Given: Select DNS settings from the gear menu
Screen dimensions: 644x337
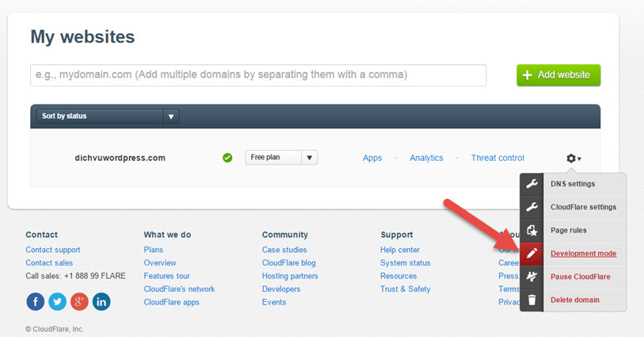Looking at the screenshot, I should coord(573,184).
